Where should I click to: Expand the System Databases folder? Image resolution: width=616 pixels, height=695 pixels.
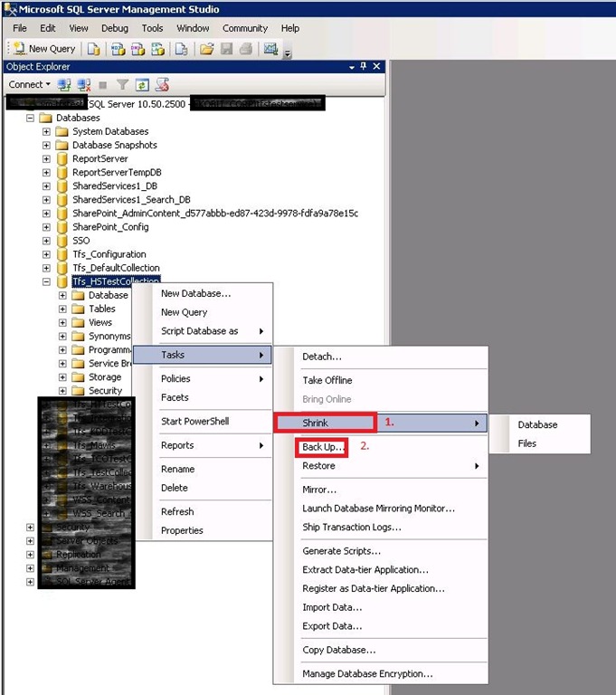[x=46, y=131]
